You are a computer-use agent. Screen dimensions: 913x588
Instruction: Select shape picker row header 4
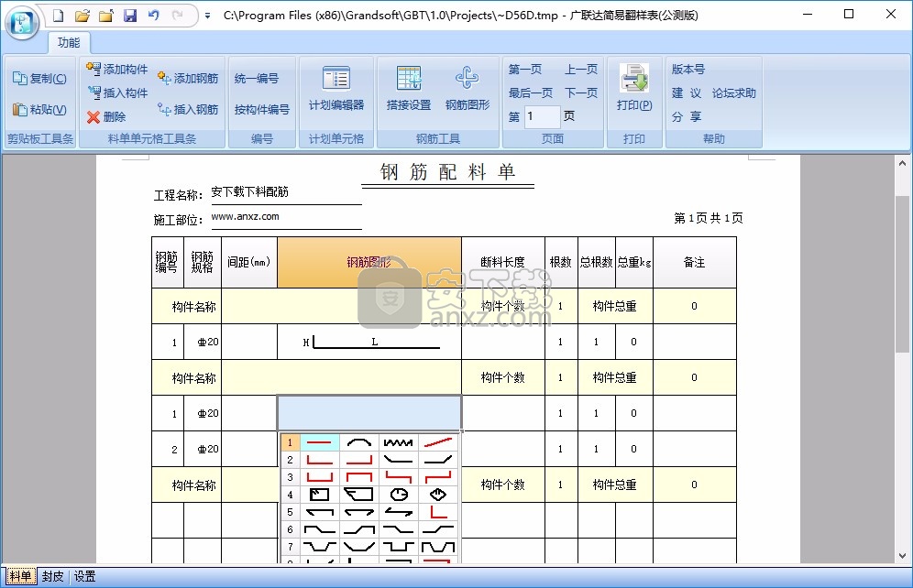click(x=290, y=495)
